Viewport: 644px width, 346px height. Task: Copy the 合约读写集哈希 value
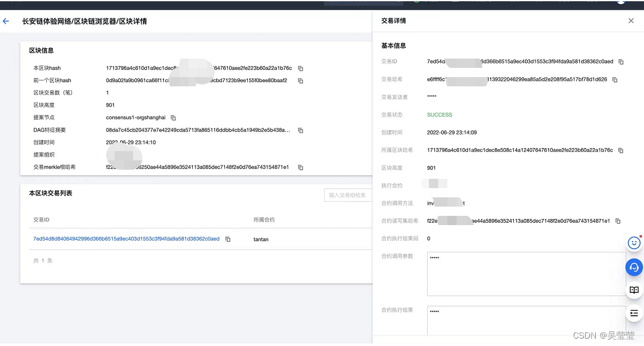click(618, 221)
